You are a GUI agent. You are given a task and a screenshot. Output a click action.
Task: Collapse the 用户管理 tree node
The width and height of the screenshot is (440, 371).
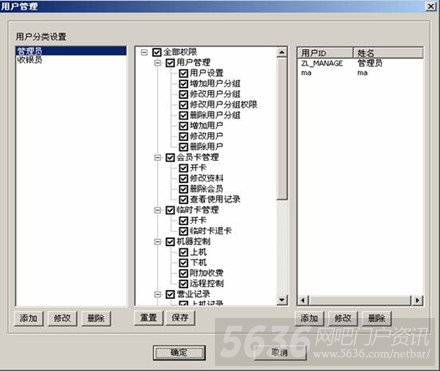[x=158, y=63]
